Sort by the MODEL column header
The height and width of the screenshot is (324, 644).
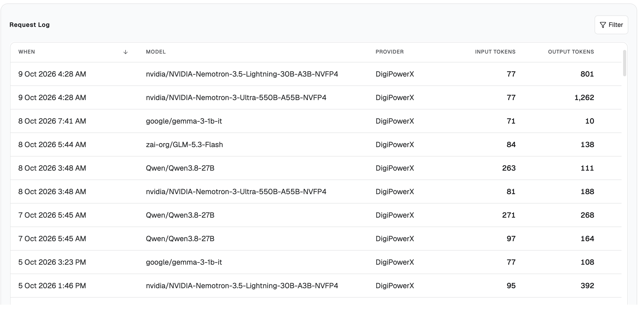pos(156,52)
